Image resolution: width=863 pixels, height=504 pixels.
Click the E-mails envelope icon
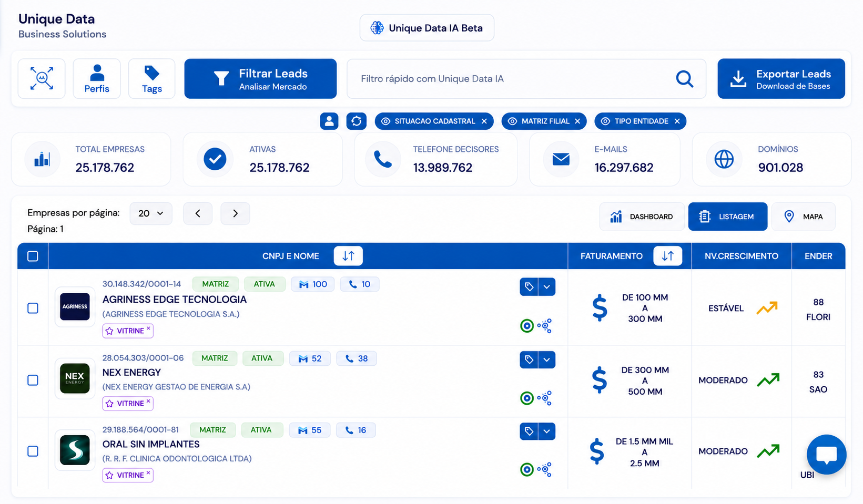[x=561, y=159]
